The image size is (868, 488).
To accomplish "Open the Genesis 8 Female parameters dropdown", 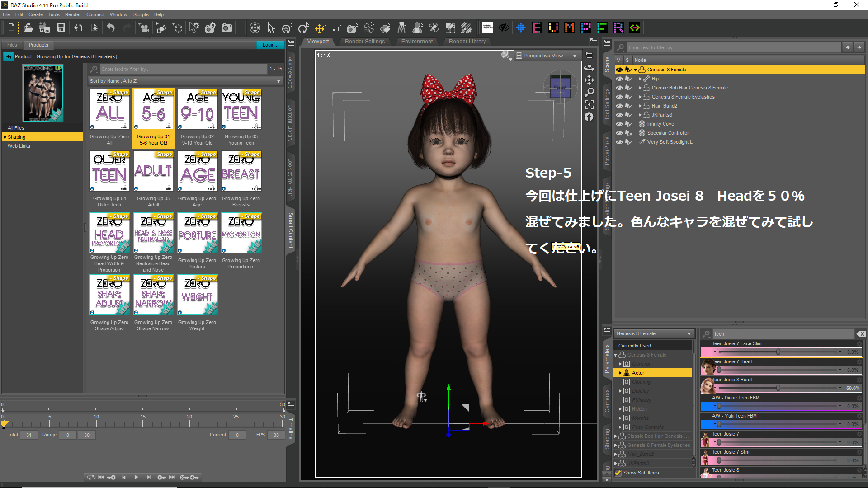I will (654, 333).
